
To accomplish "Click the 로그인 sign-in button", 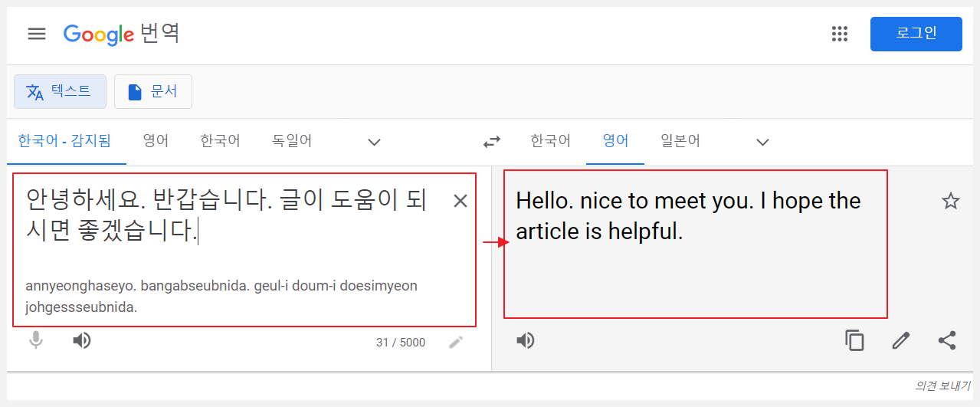I will 916,34.
